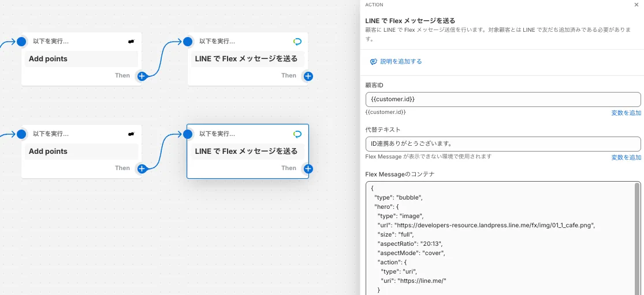Click the chat icon beside 説明を追加する
This screenshot has width=644, height=295.
pyautogui.click(x=373, y=62)
